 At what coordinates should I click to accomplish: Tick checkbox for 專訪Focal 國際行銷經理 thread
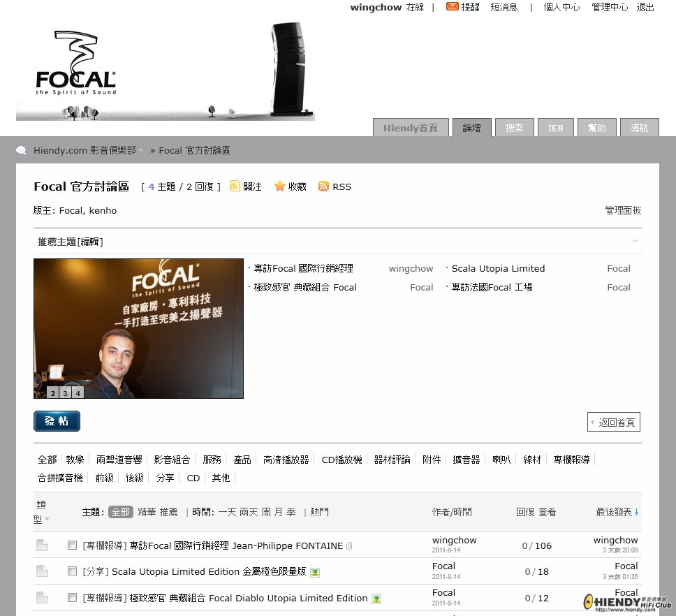(72, 545)
